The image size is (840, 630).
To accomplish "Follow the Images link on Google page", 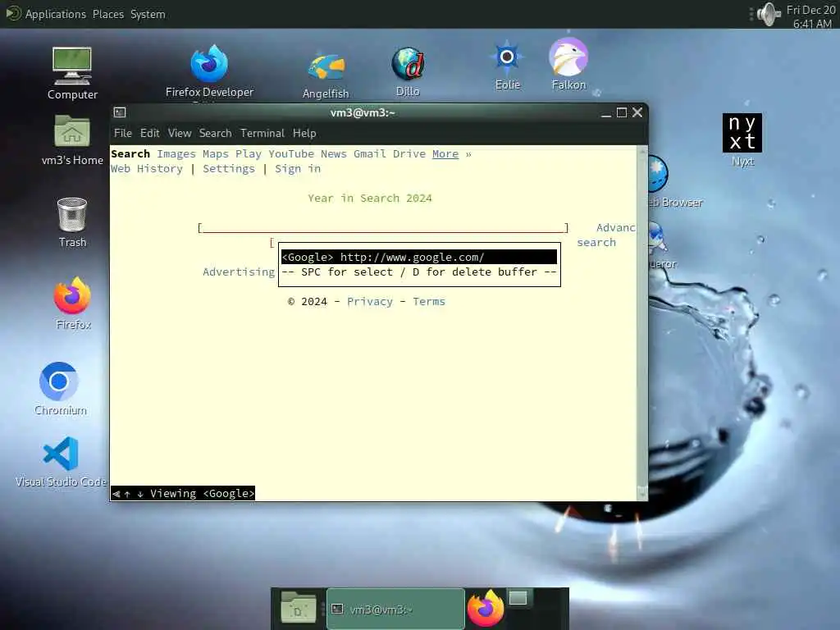I will click(176, 154).
